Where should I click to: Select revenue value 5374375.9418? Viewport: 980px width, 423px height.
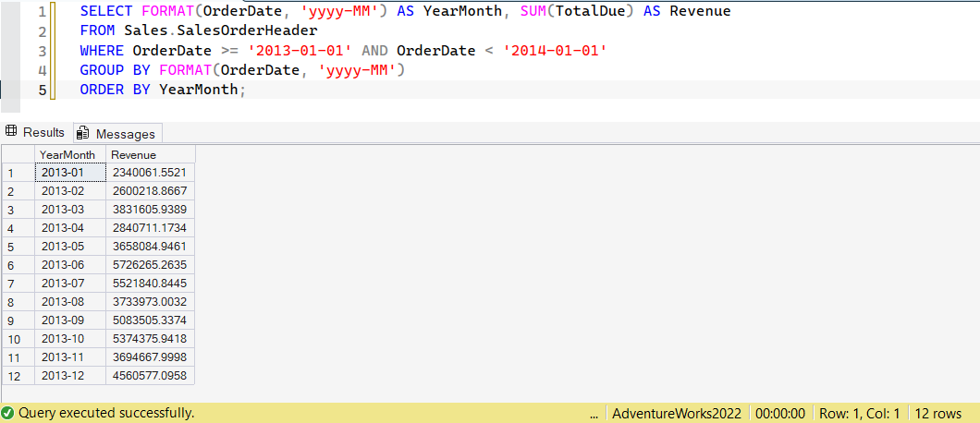click(151, 339)
